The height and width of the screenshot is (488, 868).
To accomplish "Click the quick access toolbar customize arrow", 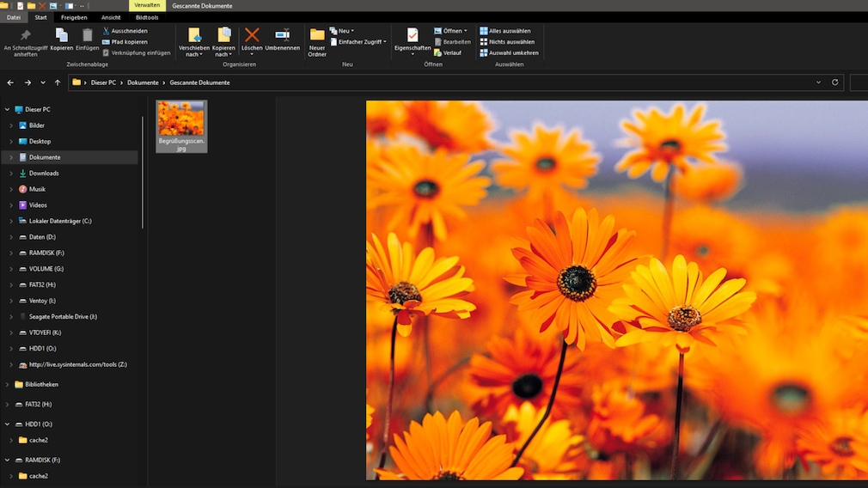I will 82,5.
